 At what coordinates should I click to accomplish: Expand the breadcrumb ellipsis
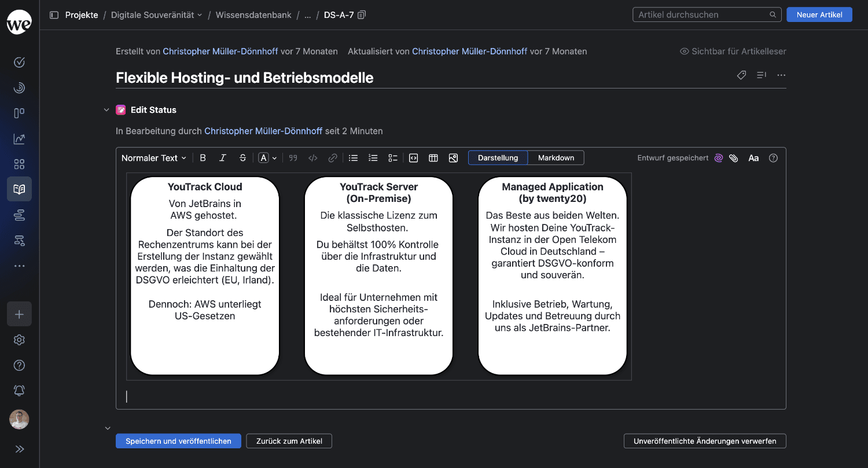coord(308,15)
